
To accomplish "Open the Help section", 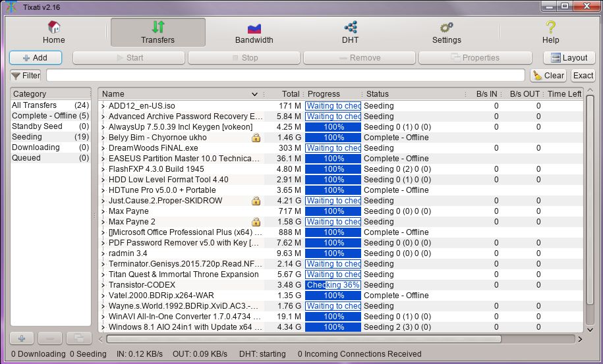I will (551, 32).
